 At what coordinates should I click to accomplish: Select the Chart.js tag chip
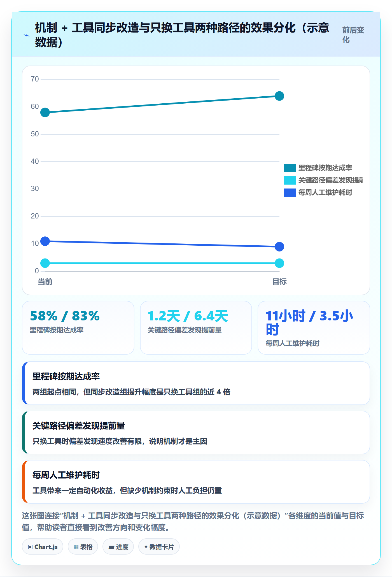coord(43,546)
